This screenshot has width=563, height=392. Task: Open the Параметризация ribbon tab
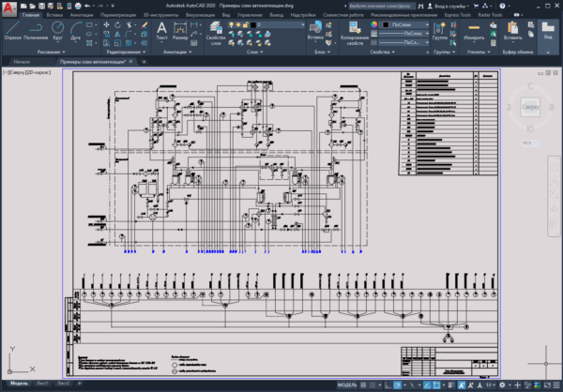pyautogui.click(x=118, y=15)
